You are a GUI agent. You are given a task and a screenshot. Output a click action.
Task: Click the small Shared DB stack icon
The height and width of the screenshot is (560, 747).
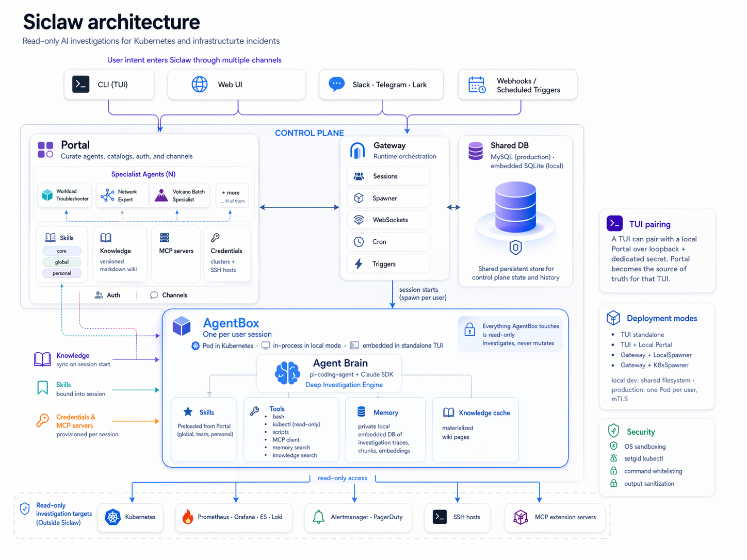pyautogui.click(x=476, y=151)
